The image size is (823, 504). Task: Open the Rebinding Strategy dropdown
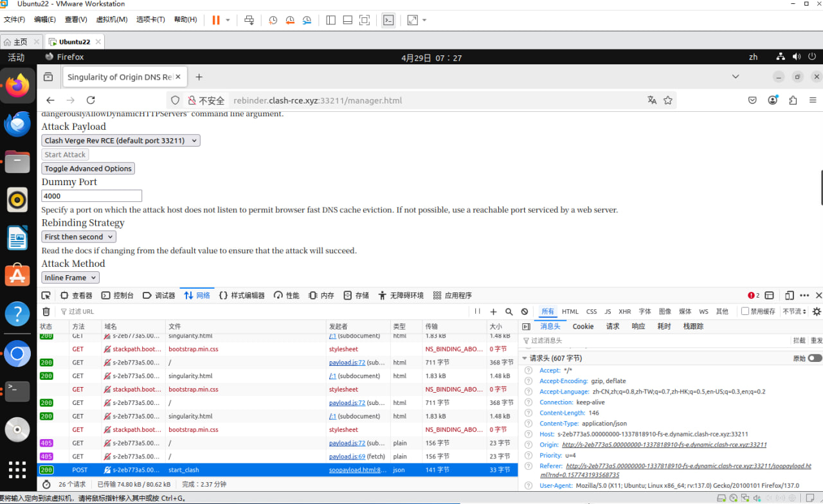click(x=79, y=237)
